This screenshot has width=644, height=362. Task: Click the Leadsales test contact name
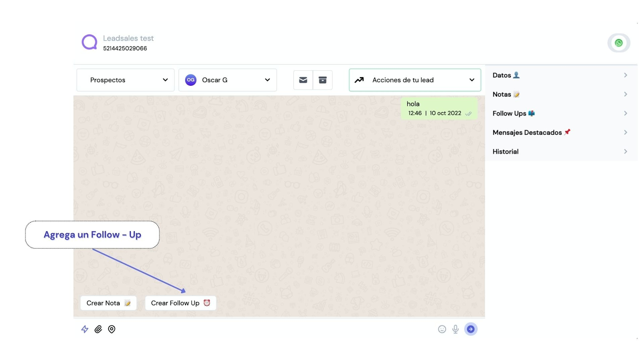128,38
